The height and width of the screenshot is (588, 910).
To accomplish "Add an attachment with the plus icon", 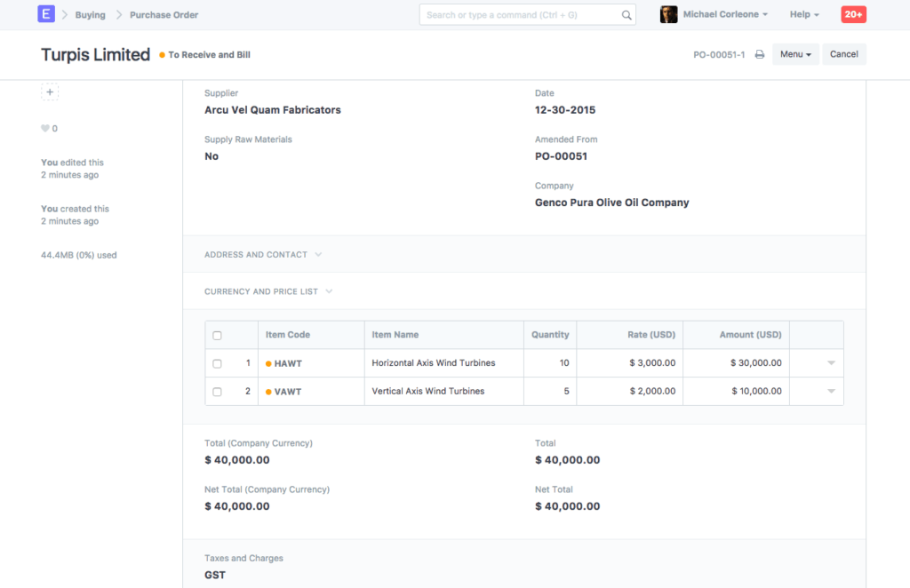I will 50,91.
